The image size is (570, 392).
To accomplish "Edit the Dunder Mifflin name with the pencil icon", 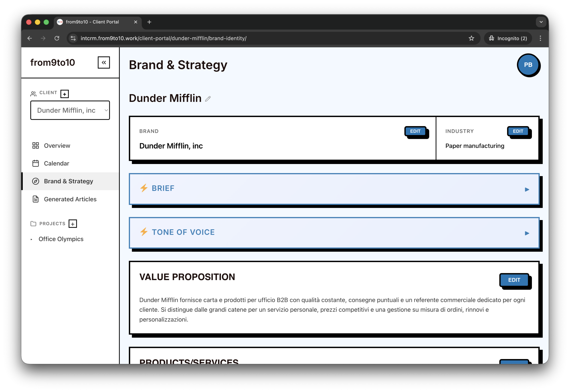I will pos(208,99).
